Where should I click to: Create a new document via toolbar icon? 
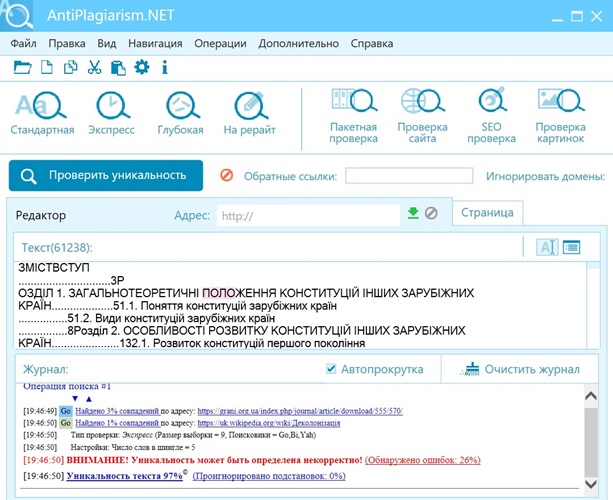click(x=47, y=67)
